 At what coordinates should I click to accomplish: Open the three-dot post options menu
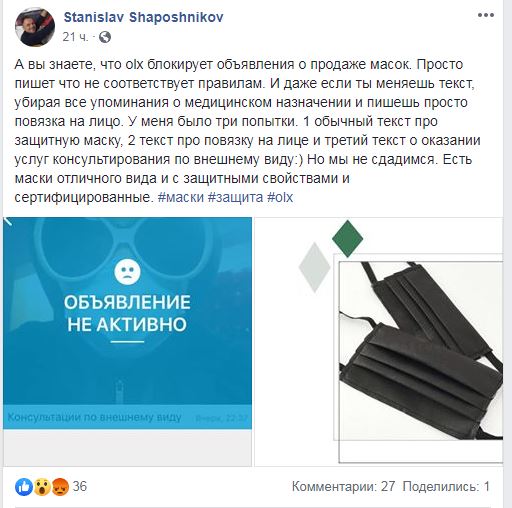pos(485,15)
